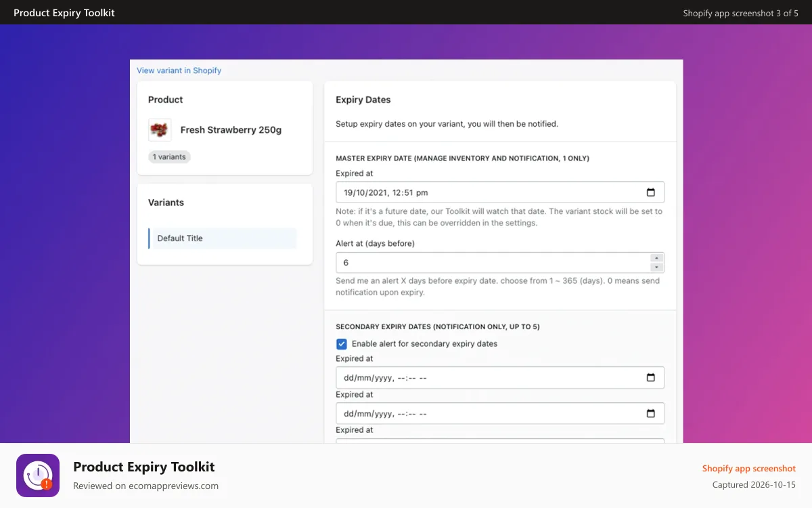Open calendar picker for first secondary date
This screenshot has width=812, height=508.
[651, 377]
